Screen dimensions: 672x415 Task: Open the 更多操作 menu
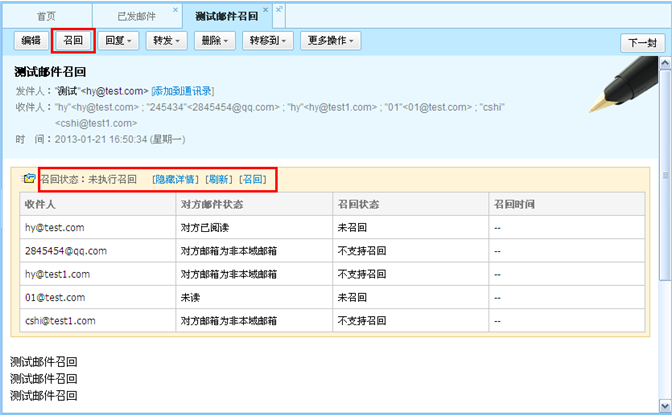332,41
